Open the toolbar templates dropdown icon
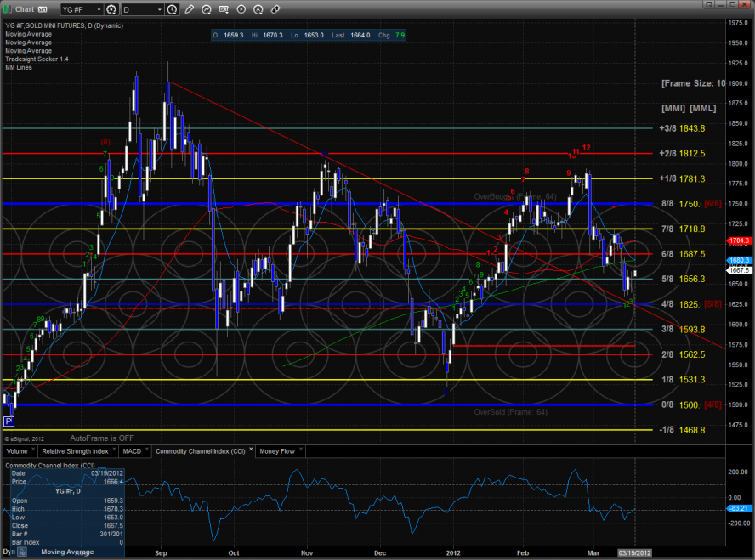The height and width of the screenshot is (560, 755). click(x=224, y=8)
